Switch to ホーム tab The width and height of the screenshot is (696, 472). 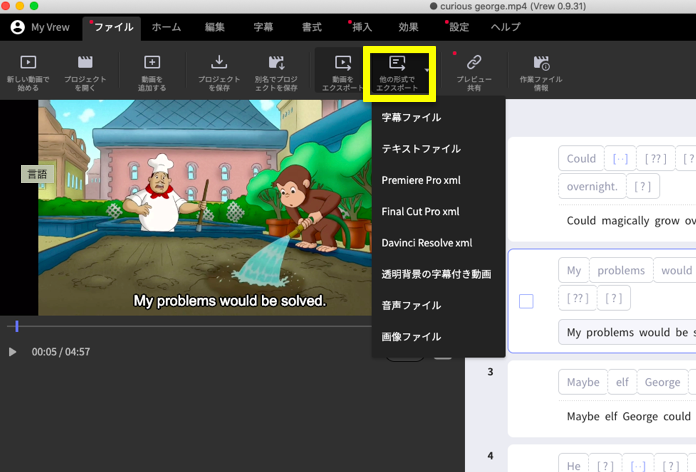[x=166, y=27]
